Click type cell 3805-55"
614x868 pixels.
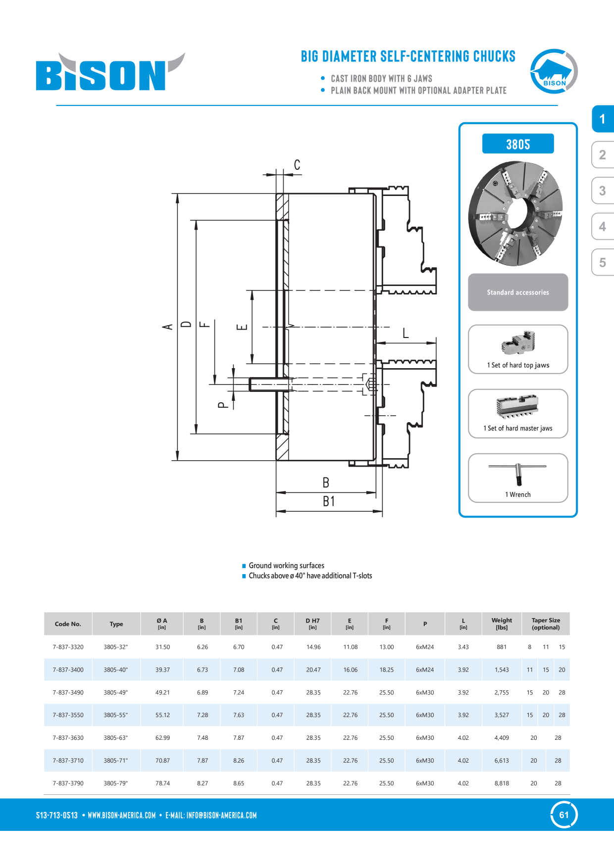coord(116,715)
